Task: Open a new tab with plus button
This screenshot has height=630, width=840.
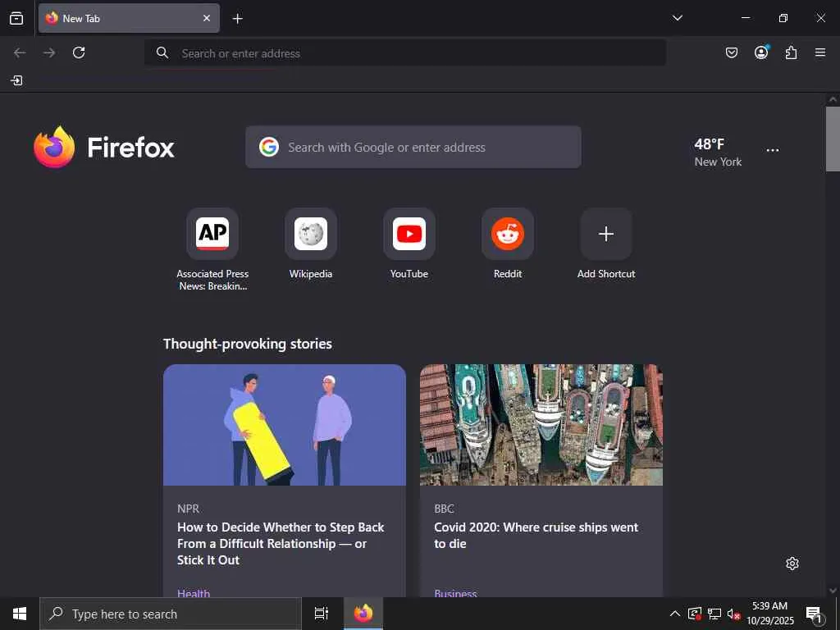Action: pyautogui.click(x=237, y=19)
